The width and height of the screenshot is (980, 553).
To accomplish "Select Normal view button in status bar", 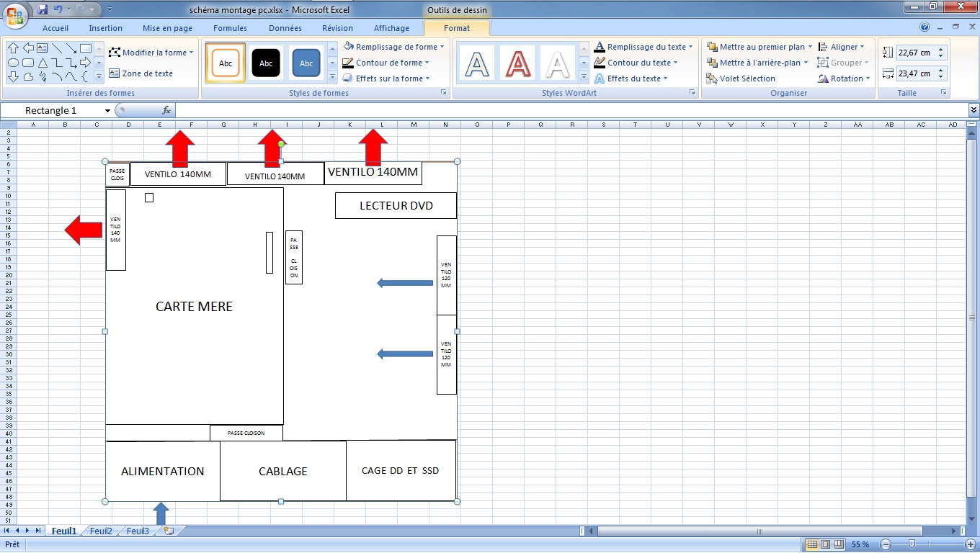I will pyautogui.click(x=812, y=544).
